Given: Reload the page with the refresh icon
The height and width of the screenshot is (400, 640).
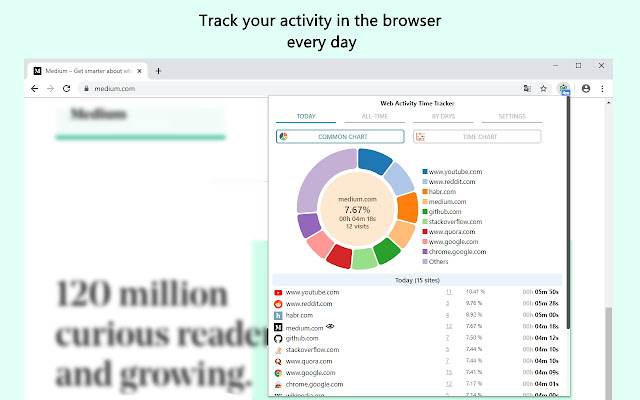Looking at the screenshot, I should 67,89.
